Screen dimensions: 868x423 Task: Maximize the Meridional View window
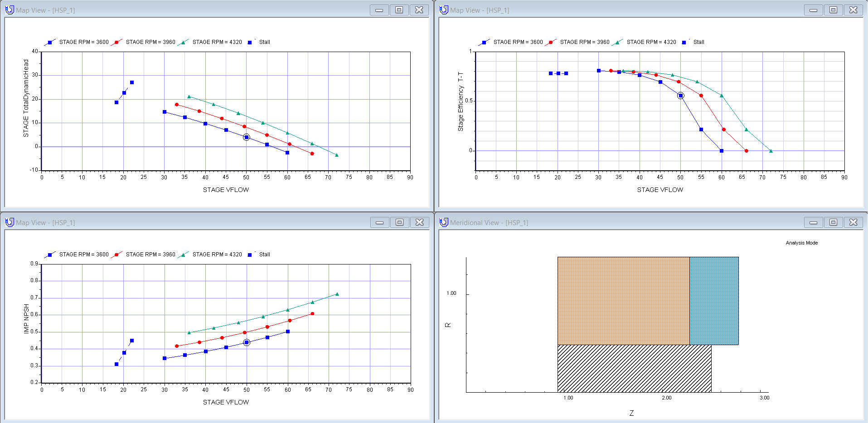tap(833, 222)
